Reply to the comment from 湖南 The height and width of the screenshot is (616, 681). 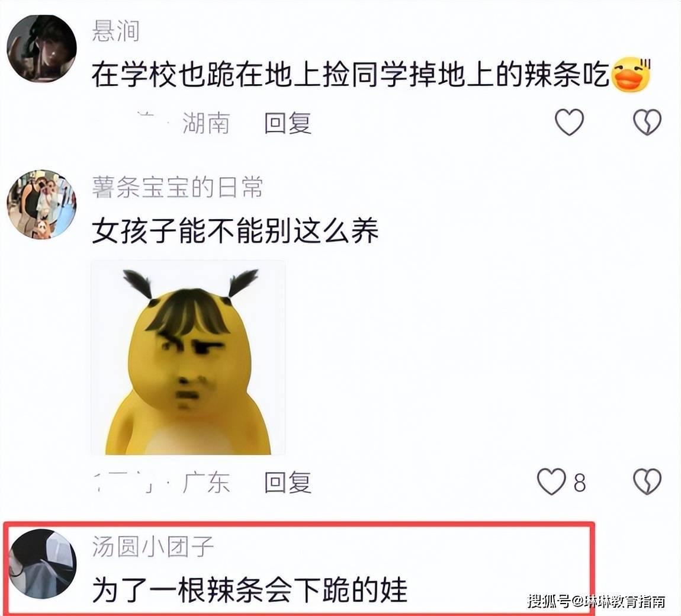(288, 123)
